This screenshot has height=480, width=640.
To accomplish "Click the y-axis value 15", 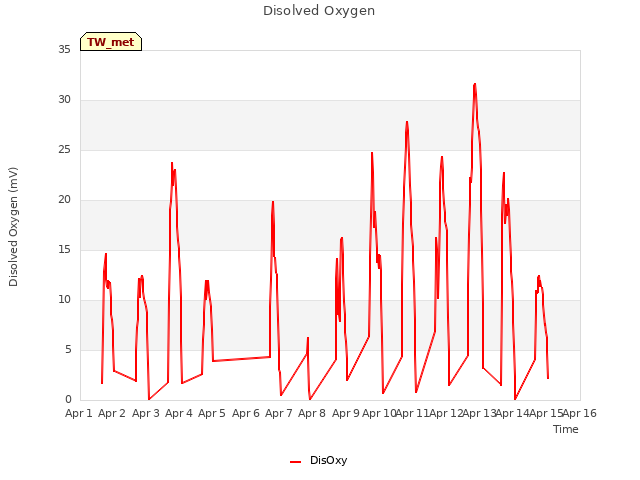I will (64, 250).
